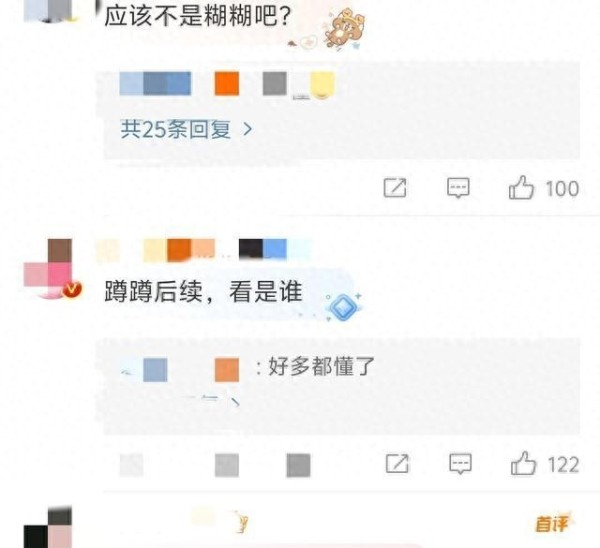Share the comment with 122 likes
The width and height of the screenshot is (600, 548).
click(397, 463)
